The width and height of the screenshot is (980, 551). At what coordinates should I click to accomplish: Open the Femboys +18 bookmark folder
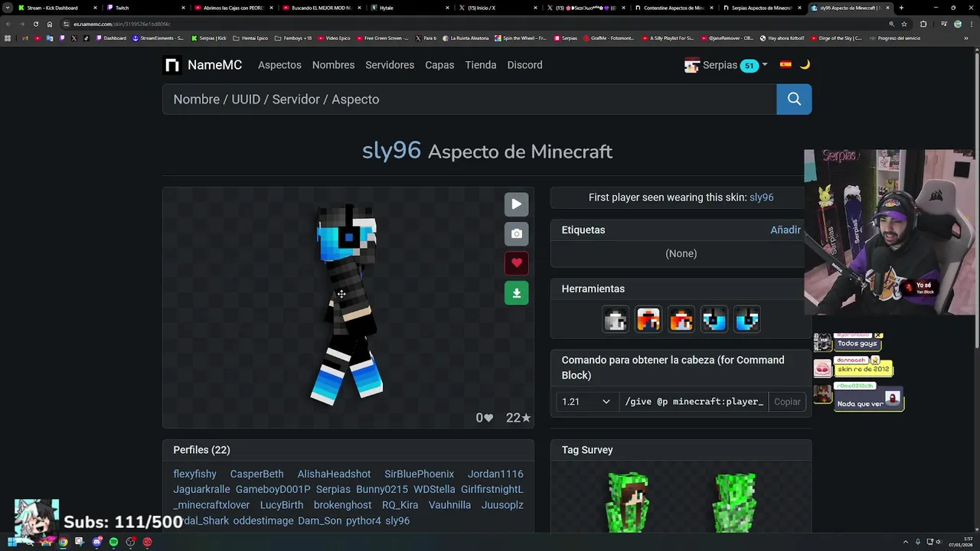pos(293,37)
